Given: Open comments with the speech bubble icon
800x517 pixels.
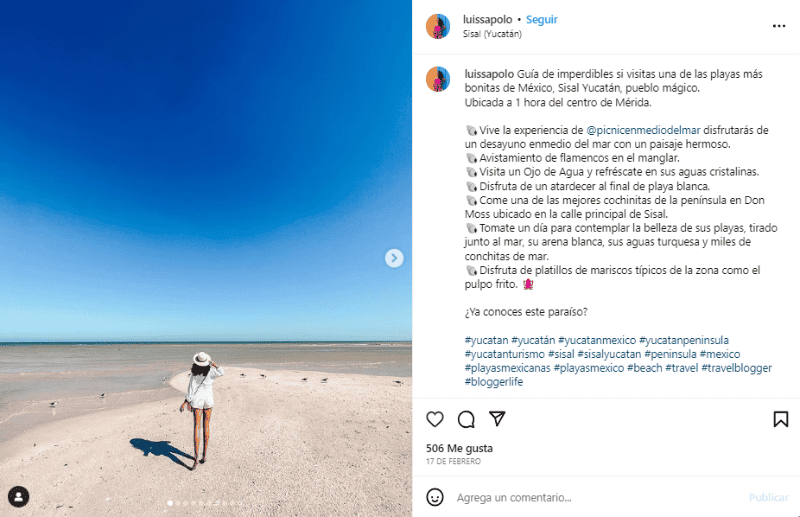Looking at the screenshot, I should coord(466,419).
